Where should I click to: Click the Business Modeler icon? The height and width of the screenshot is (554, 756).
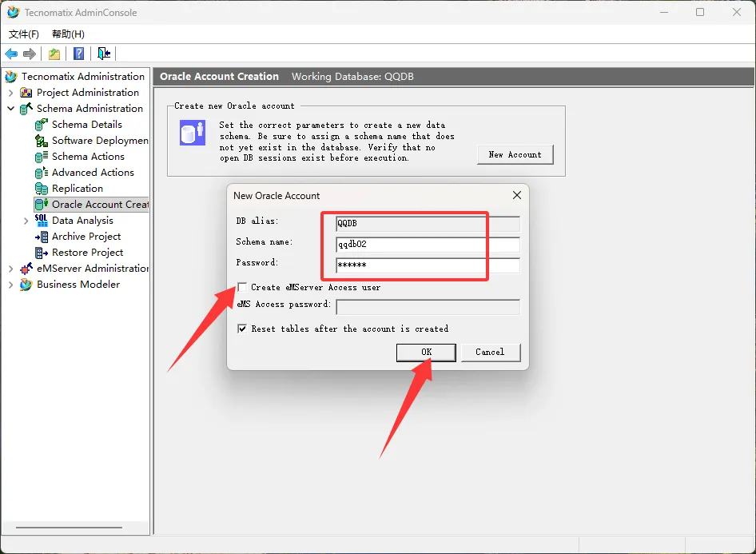point(26,285)
